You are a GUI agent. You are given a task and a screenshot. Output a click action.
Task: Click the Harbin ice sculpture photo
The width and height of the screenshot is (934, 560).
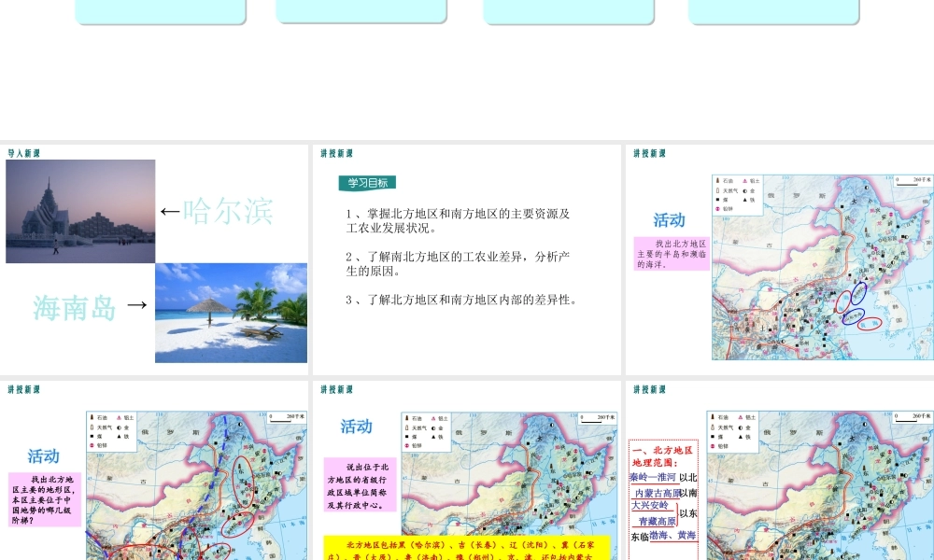coord(80,211)
